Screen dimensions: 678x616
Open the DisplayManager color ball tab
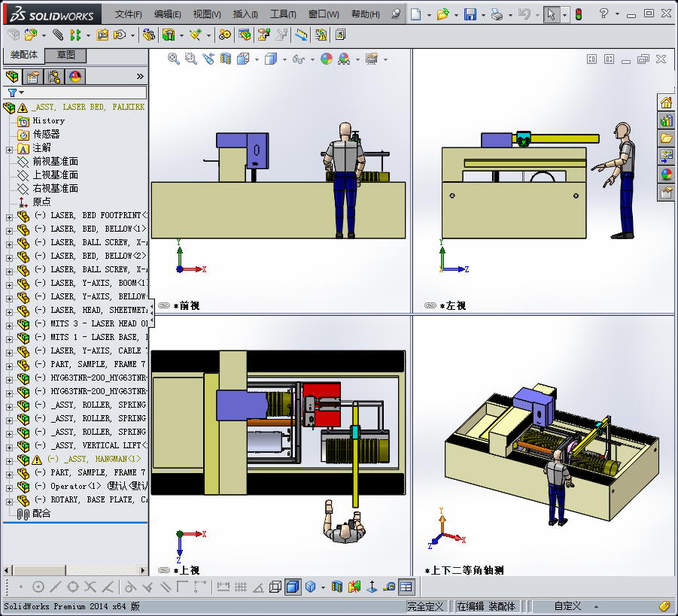coord(75,77)
